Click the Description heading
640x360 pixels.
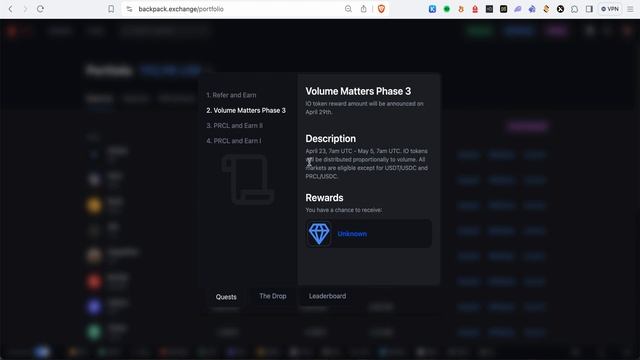[330, 138]
